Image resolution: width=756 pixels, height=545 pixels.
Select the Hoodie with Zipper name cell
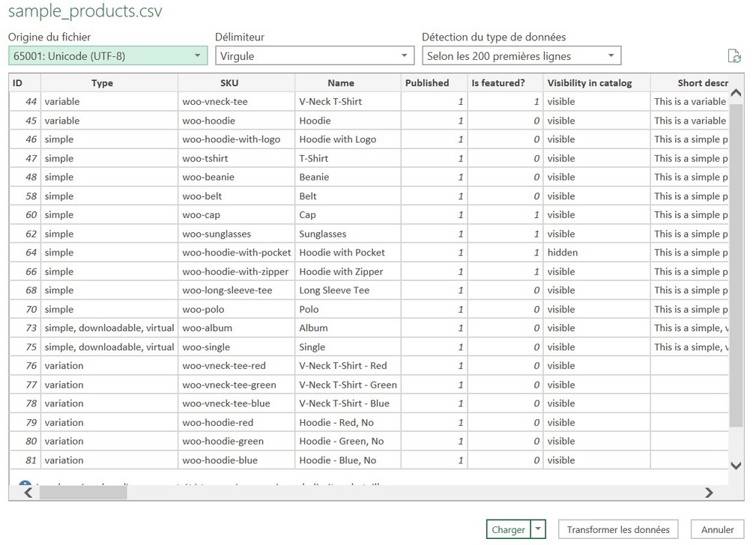point(341,272)
